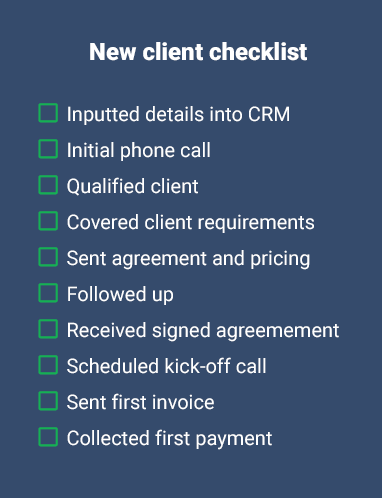Select the Collected first payment label

coord(169,439)
